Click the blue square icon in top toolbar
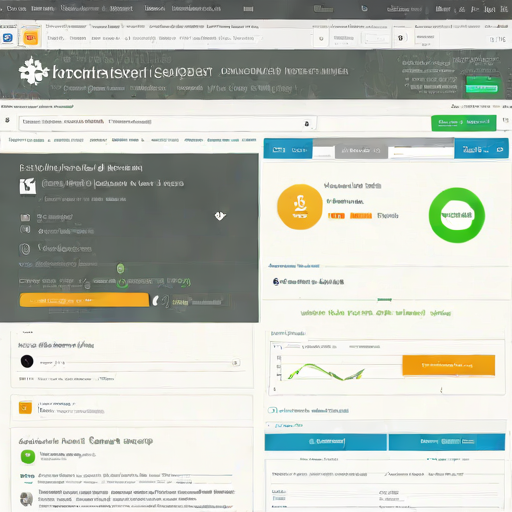512x512 pixels. (7, 38)
